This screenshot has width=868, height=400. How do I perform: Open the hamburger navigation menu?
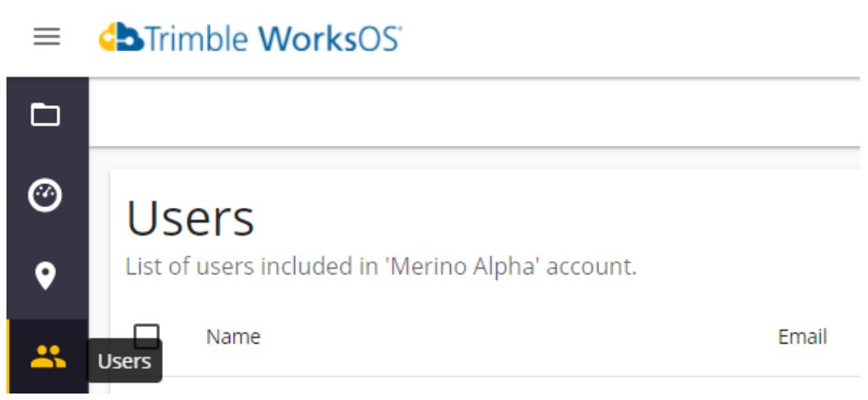pyautogui.click(x=46, y=37)
